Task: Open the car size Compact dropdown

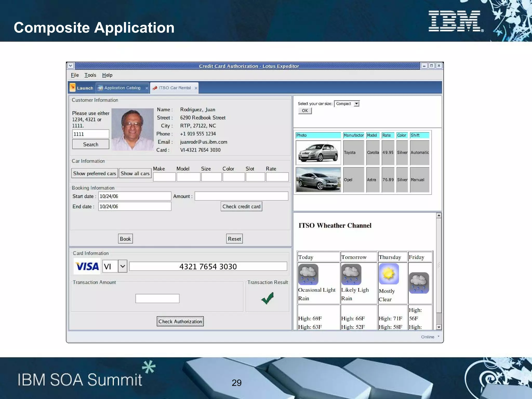Action: coord(357,104)
